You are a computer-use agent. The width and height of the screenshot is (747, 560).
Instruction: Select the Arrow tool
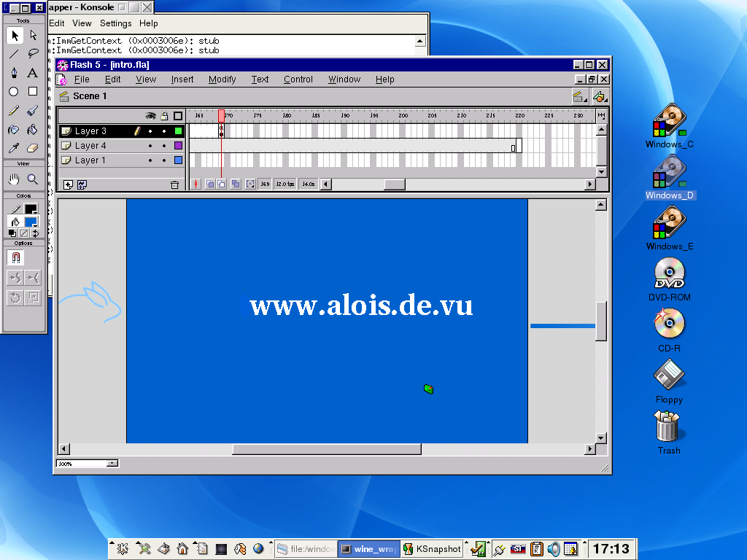15,35
